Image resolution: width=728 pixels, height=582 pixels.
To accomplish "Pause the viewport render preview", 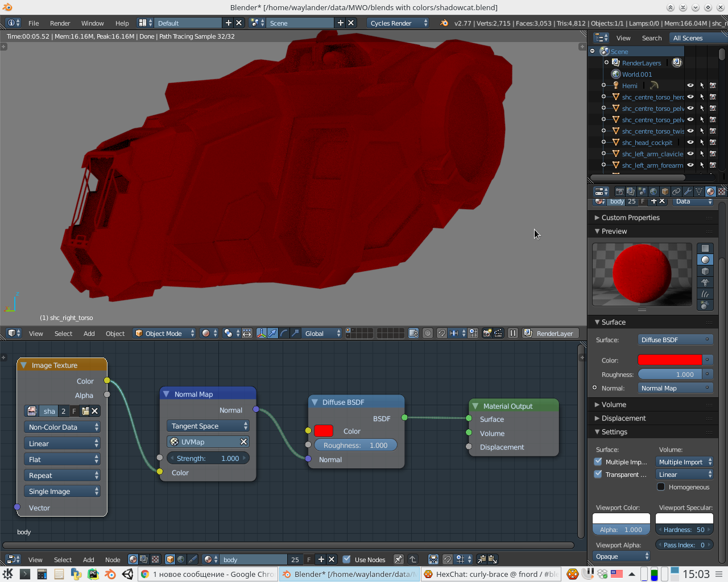I will tap(512, 333).
